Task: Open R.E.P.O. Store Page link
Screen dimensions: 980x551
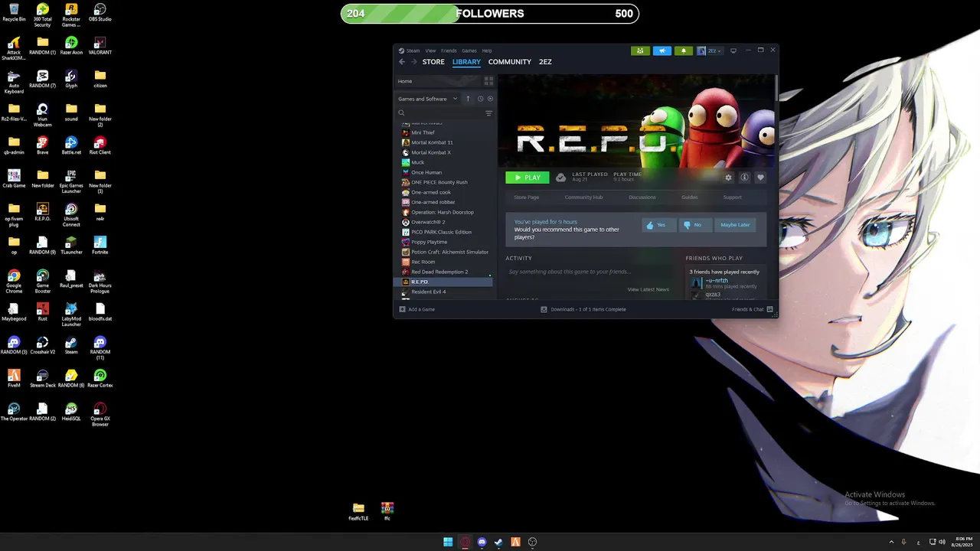Action: (527, 197)
